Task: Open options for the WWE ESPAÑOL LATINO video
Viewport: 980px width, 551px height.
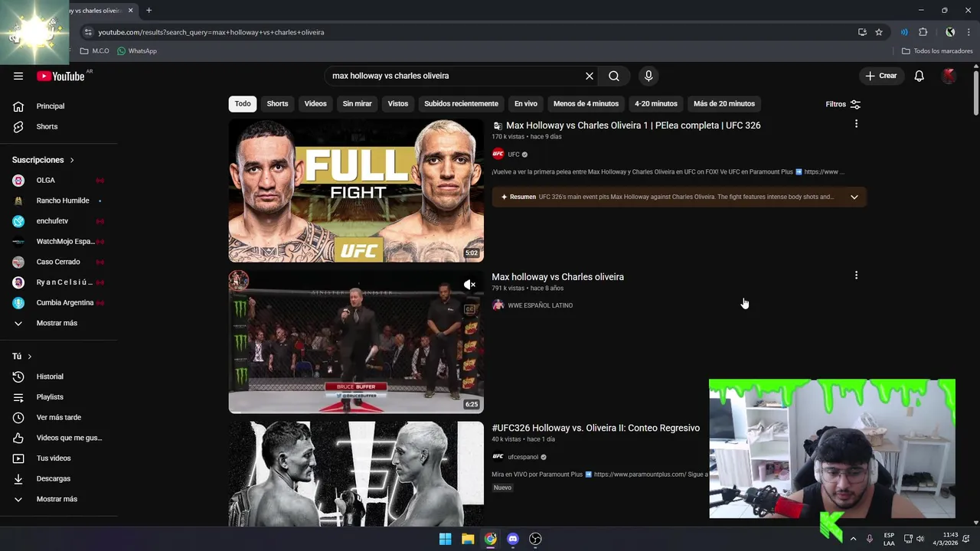Action: tap(856, 275)
